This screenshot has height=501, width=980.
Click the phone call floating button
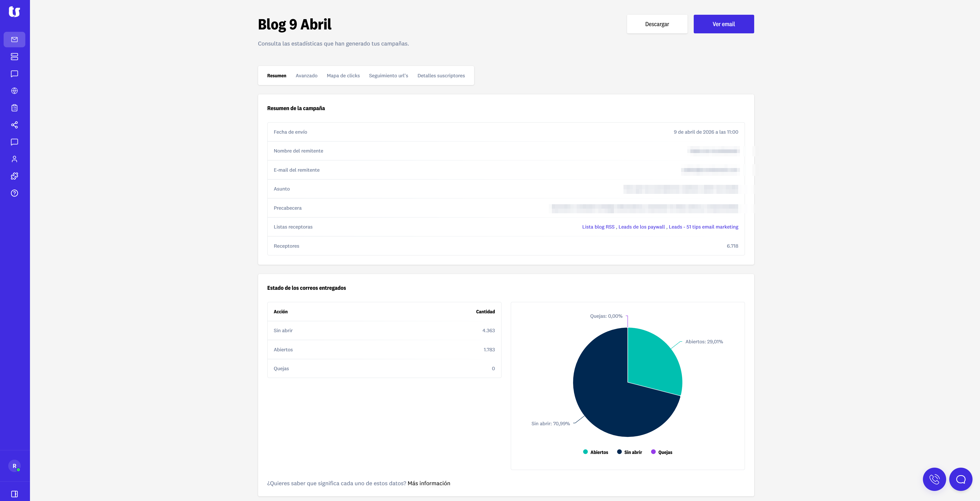tap(934, 479)
